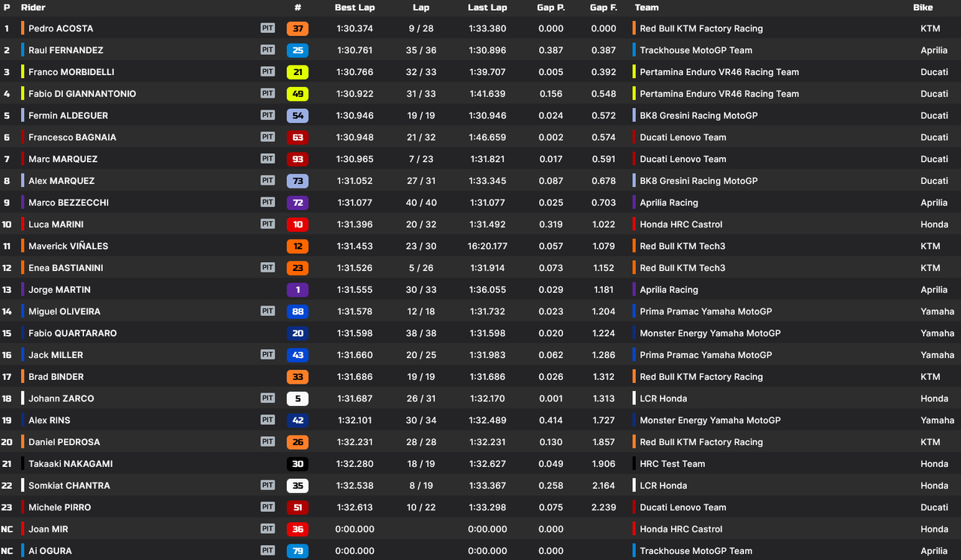Select rider name Alex MARQUEZ
Viewport: 961px width, 560px height.
(x=62, y=181)
